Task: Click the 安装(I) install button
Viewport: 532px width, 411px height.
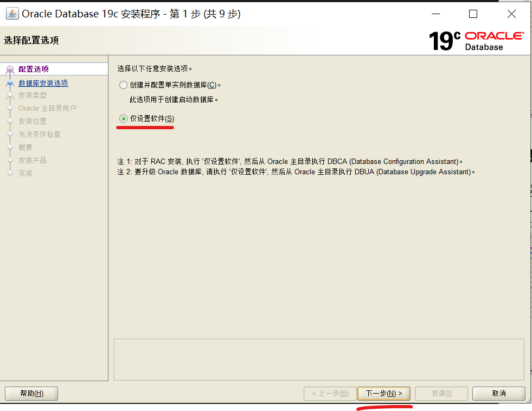Action: click(x=441, y=393)
